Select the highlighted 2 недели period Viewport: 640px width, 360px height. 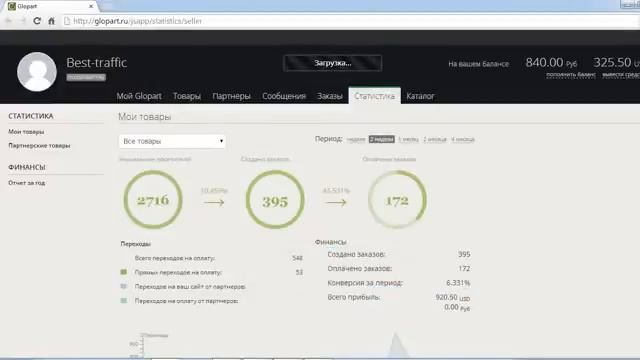pyautogui.click(x=382, y=139)
